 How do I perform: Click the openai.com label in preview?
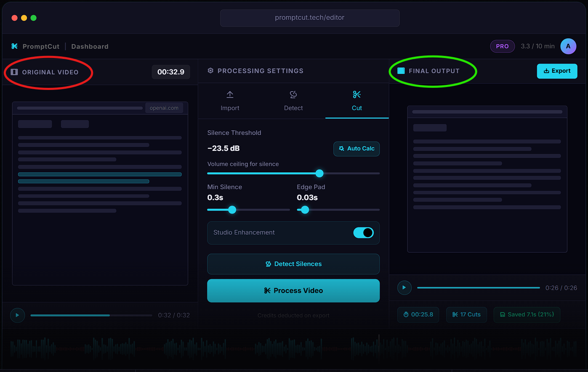(x=164, y=108)
